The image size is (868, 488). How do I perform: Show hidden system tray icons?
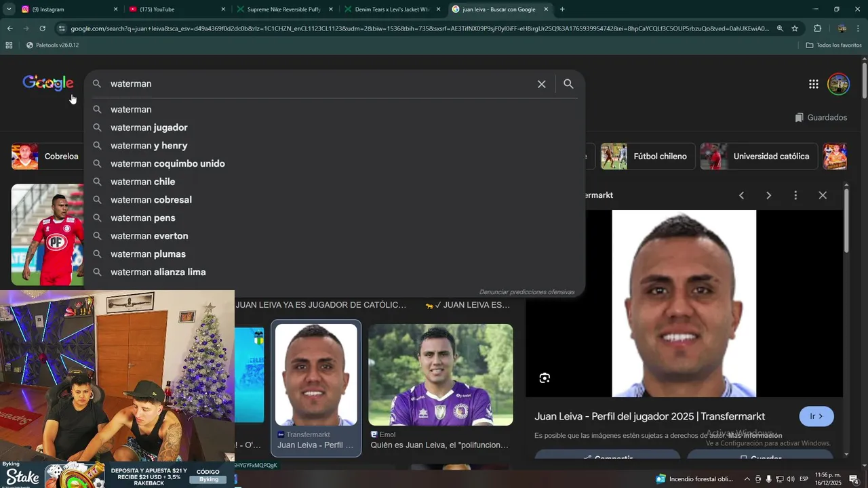click(x=747, y=479)
